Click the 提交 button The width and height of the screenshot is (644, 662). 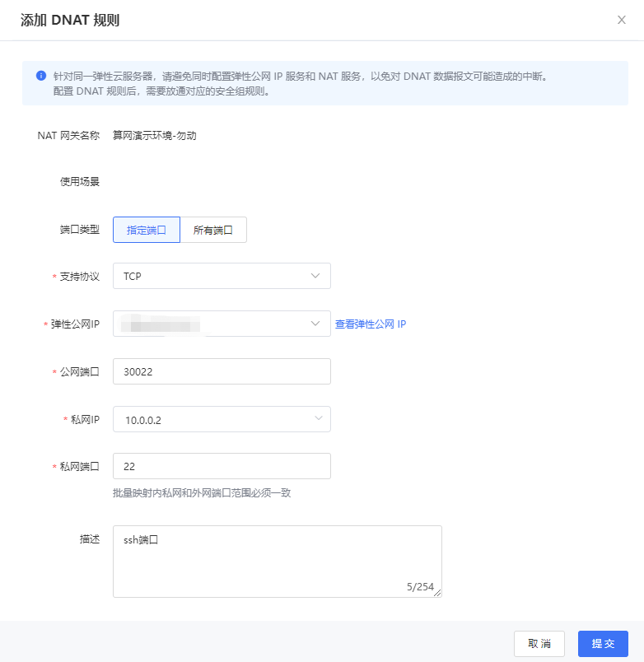coord(603,643)
